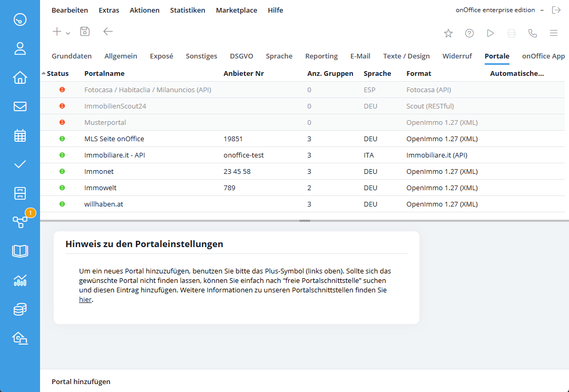Image resolution: width=569 pixels, height=392 pixels.
Task: Toggle the green status dot for Immonet
Action: tap(62, 171)
